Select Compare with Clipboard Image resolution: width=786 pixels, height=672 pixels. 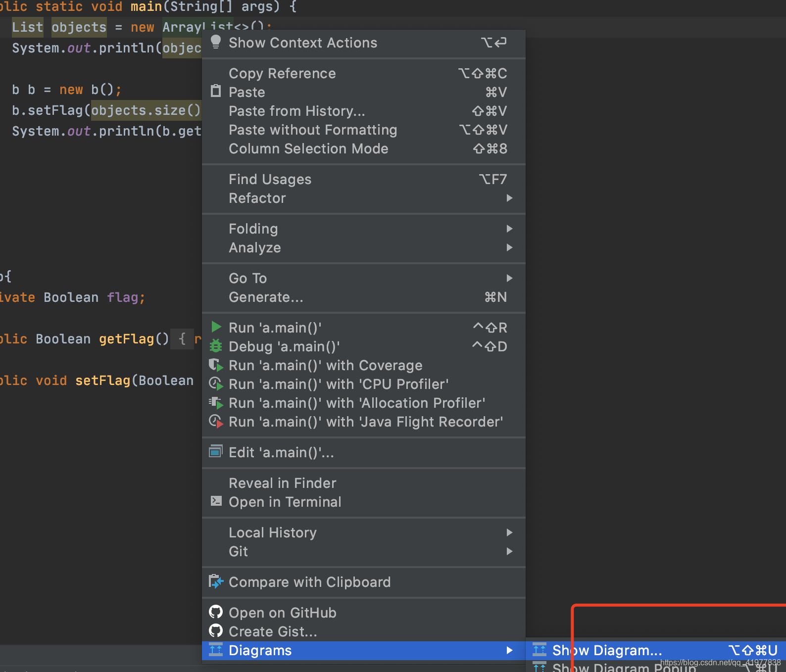point(364,582)
